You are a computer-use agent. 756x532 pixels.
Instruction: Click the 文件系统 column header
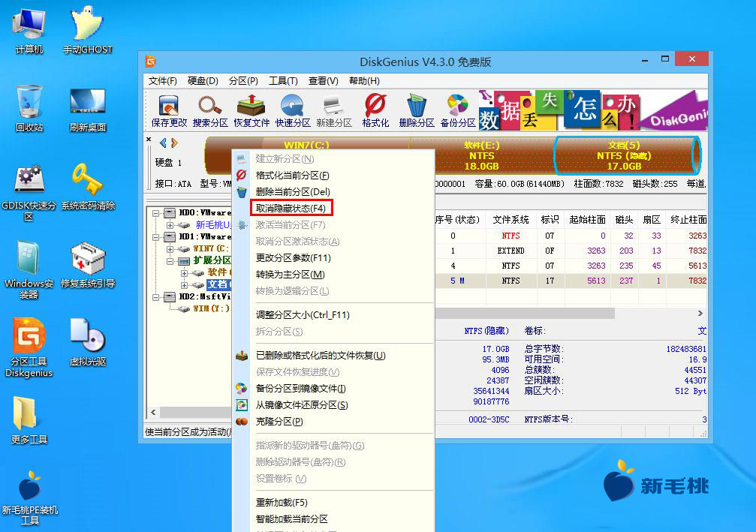(x=511, y=220)
